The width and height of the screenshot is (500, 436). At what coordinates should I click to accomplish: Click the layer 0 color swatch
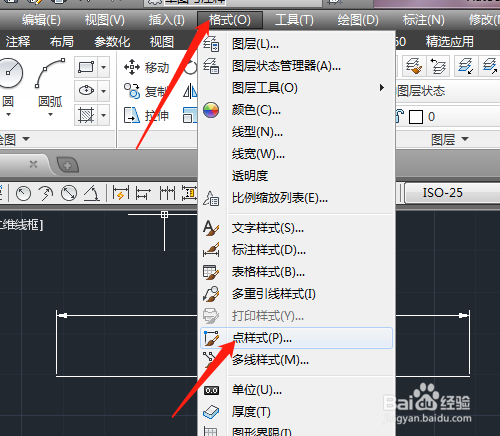(416, 117)
